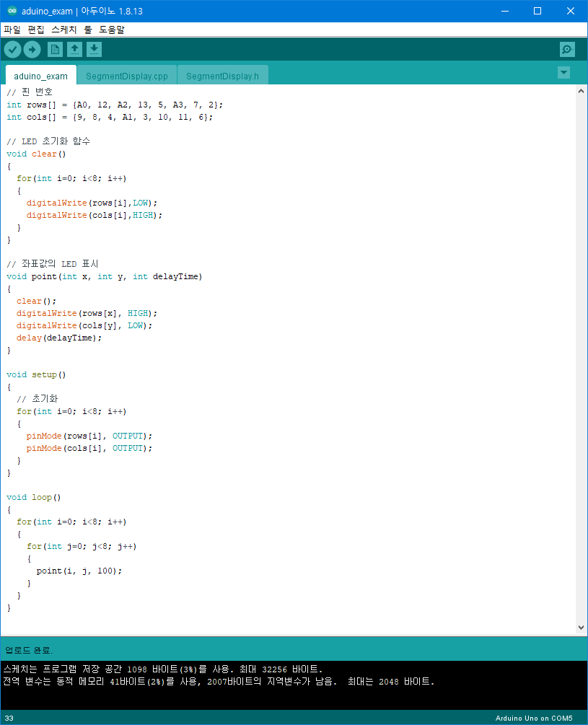This screenshot has width=588, height=725.
Task: Save sketch using the down-arrow icon
Action: tap(94, 50)
